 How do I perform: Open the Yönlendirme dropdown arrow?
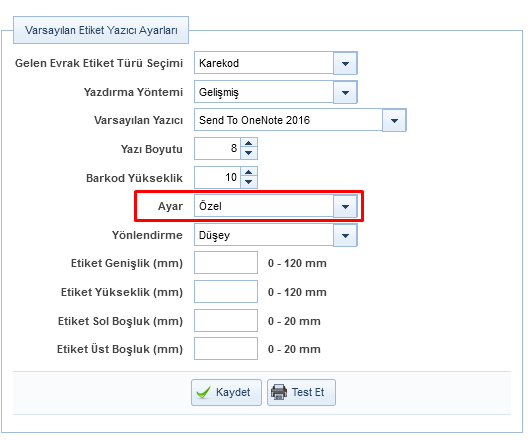tap(345, 235)
